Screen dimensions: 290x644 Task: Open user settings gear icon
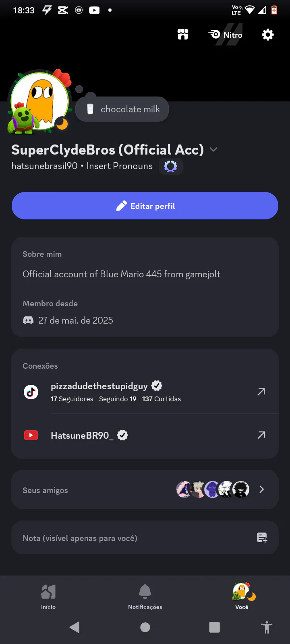coord(267,35)
